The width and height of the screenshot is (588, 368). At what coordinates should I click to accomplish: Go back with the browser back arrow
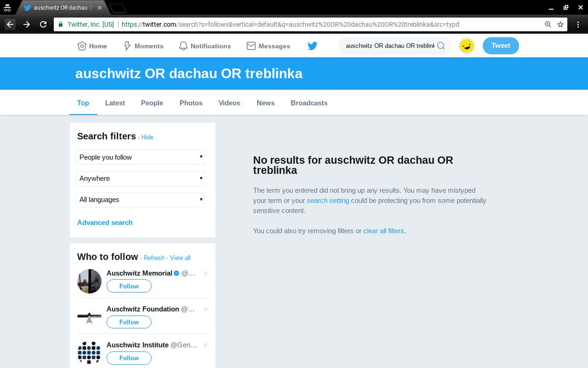coord(10,24)
